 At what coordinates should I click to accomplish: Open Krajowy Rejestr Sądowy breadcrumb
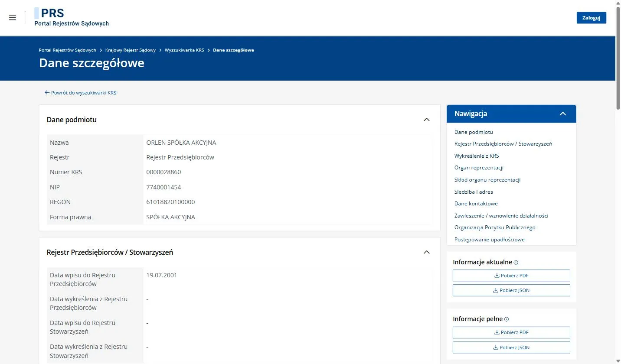[x=131, y=50]
